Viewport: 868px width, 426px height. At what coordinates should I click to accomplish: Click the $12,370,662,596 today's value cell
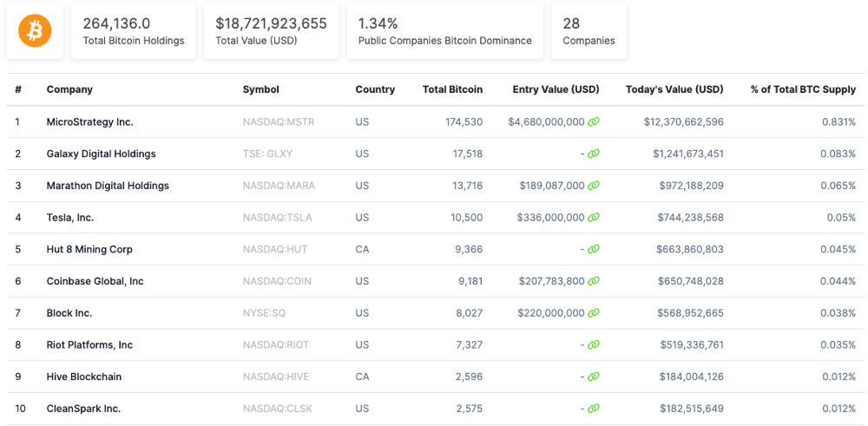(684, 121)
